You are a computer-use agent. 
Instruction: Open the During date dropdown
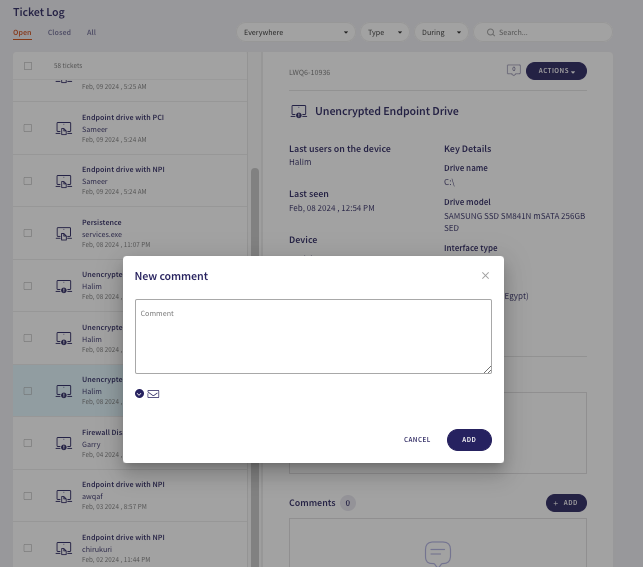(442, 32)
